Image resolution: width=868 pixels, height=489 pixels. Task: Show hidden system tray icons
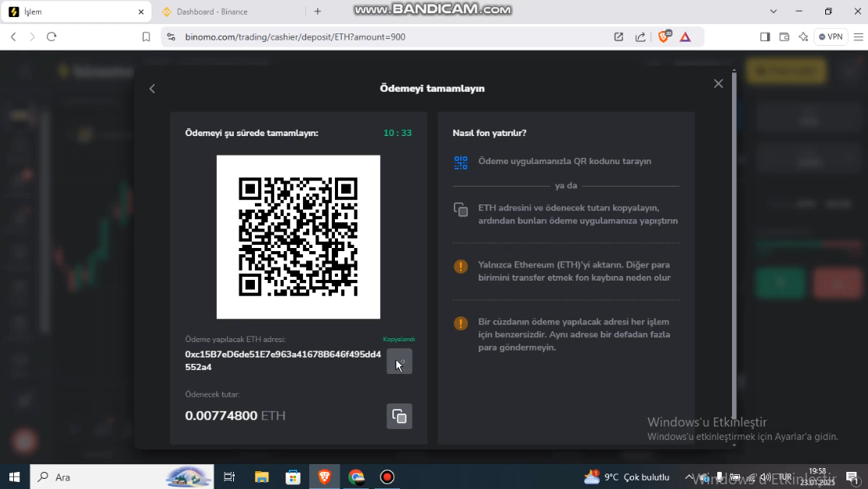tap(688, 477)
